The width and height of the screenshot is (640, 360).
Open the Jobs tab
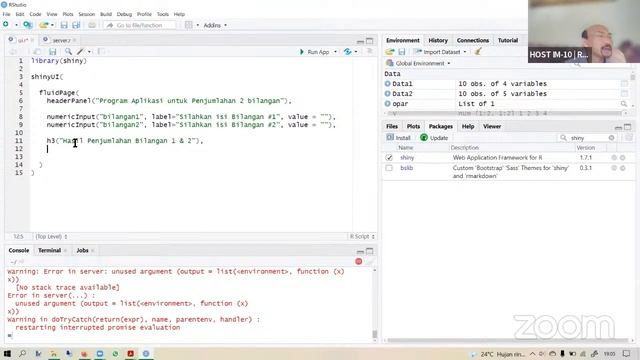click(x=82, y=250)
